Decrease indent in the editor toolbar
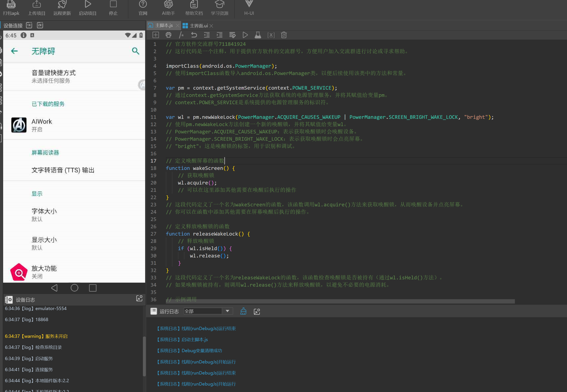 pos(207,35)
